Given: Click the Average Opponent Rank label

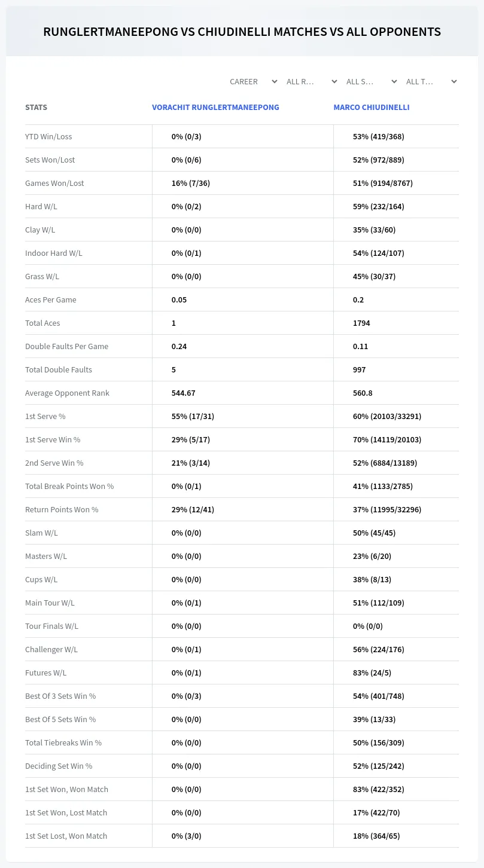Looking at the screenshot, I should point(67,393).
